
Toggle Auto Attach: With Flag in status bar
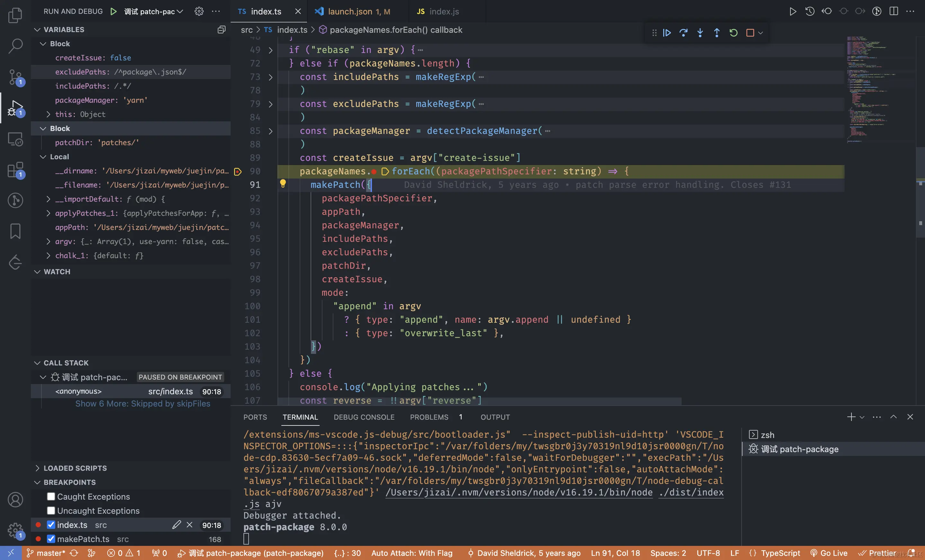pyautogui.click(x=412, y=553)
